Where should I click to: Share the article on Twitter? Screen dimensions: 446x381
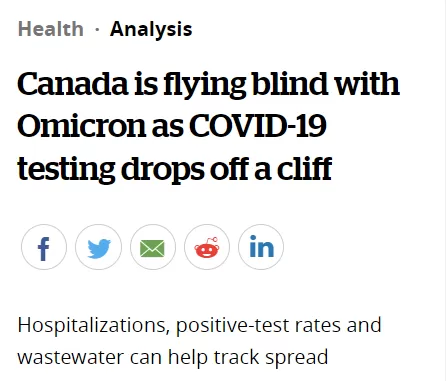point(98,247)
